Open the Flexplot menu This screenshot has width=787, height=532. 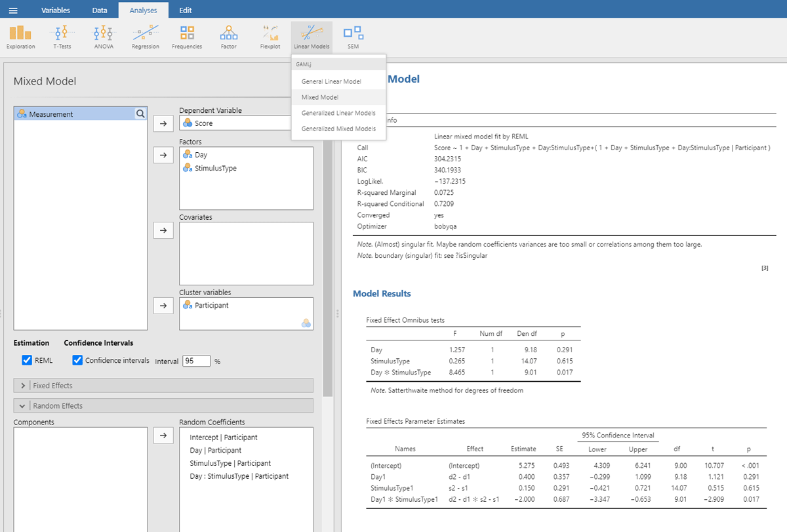(270, 37)
